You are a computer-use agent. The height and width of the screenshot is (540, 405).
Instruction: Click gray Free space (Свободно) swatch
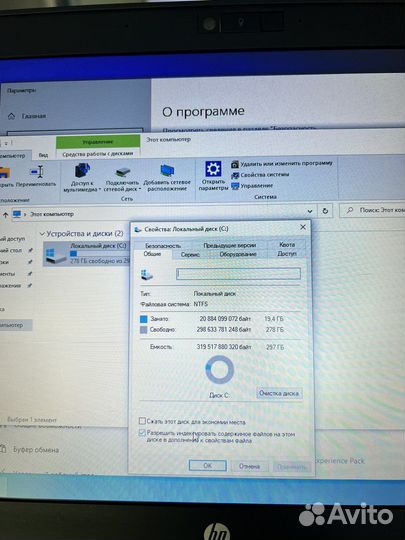[x=144, y=330]
